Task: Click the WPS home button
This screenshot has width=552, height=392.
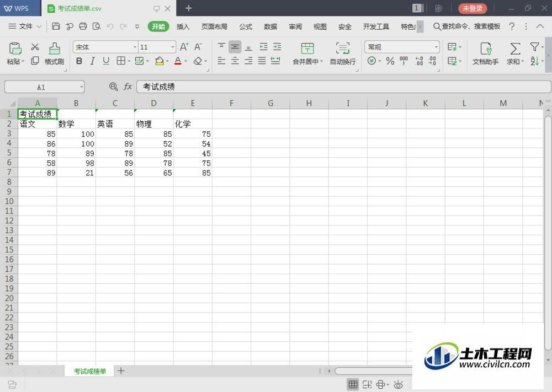Action: point(17,8)
